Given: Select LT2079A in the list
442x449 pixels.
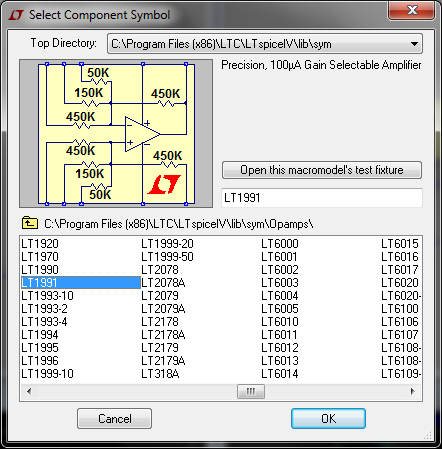Looking at the screenshot, I should [x=163, y=309].
